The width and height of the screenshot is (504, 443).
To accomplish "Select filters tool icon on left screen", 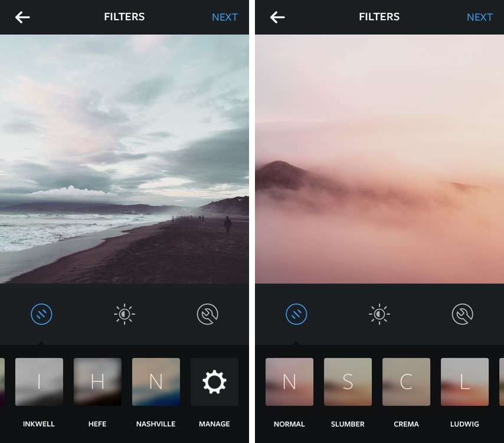I will coord(41,314).
